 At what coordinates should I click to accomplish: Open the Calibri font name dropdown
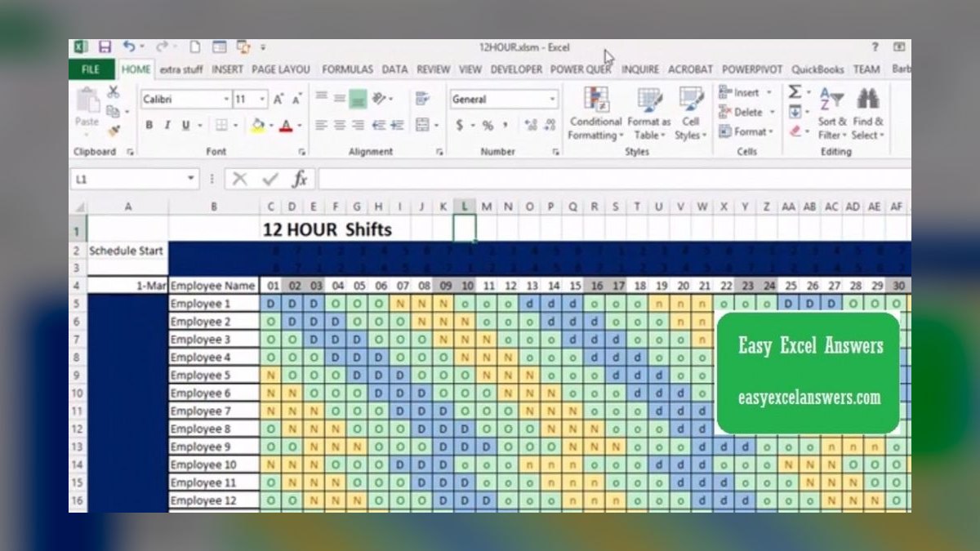pos(227,99)
